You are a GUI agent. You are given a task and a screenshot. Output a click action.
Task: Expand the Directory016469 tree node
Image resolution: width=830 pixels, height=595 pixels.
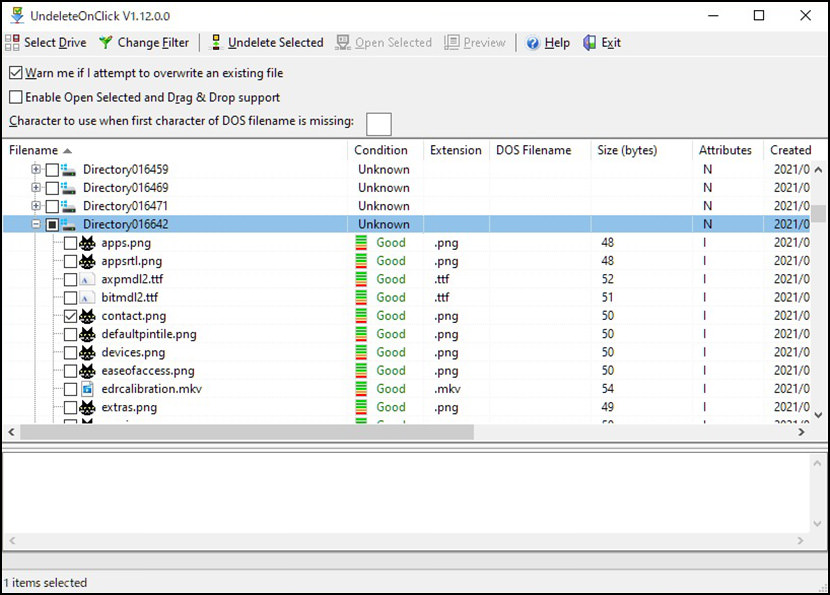click(35, 187)
